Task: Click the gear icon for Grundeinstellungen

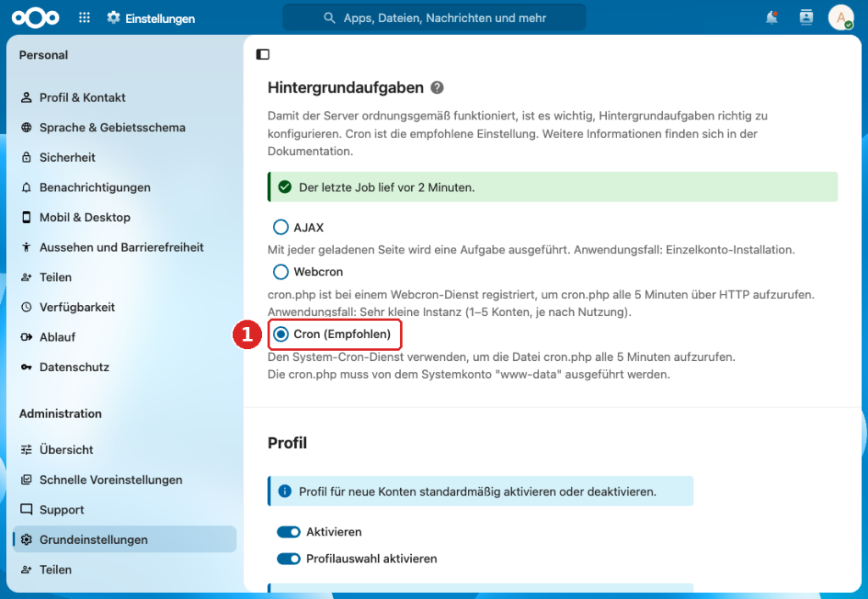Action: [26, 540]
